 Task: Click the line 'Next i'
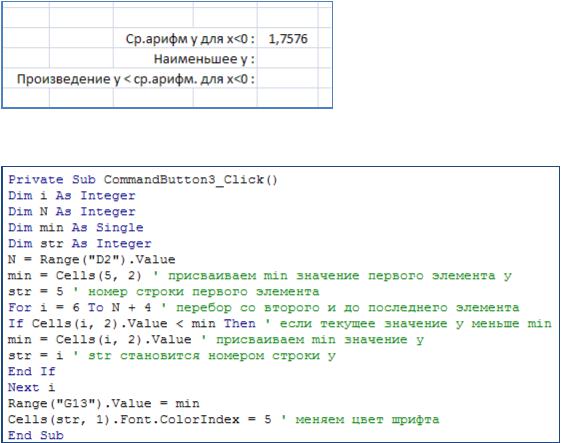point(31,388)
